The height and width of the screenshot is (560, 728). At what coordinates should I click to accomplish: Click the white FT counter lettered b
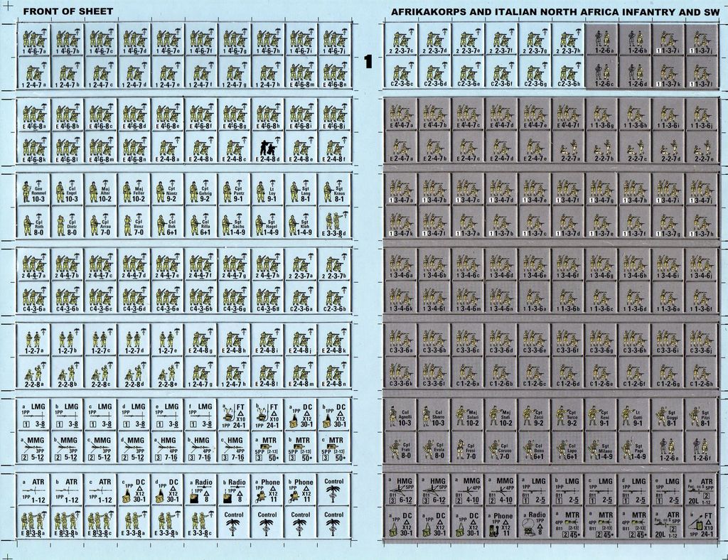pyautogui.click(x=268, y=416)
